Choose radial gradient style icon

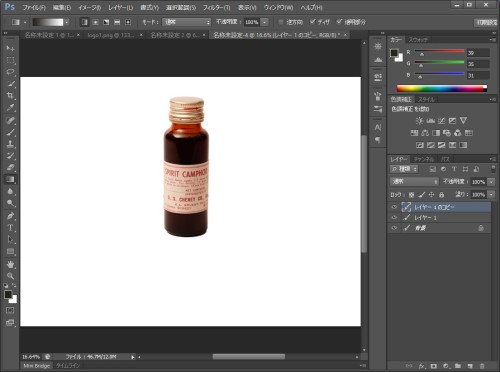point(95,22)
